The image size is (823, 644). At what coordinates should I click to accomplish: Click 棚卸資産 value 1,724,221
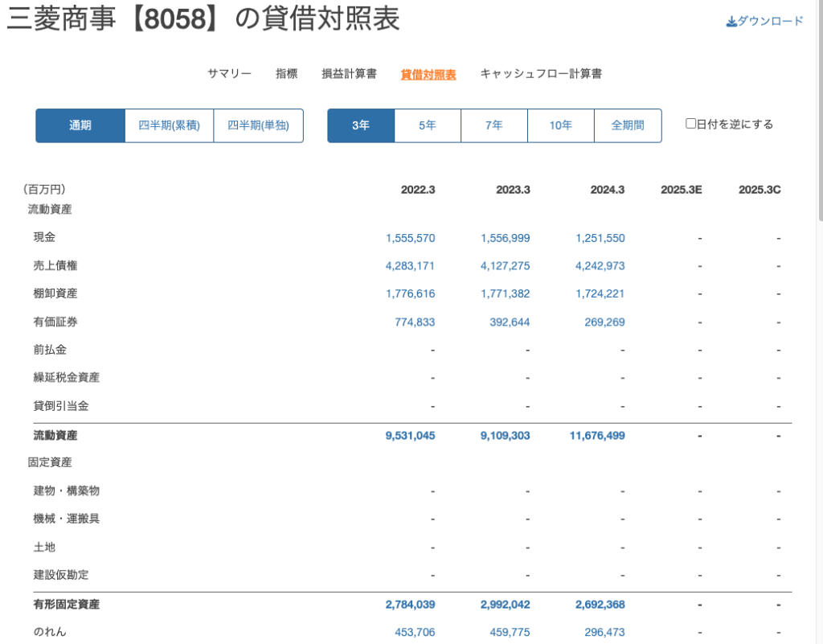[600, 294]
